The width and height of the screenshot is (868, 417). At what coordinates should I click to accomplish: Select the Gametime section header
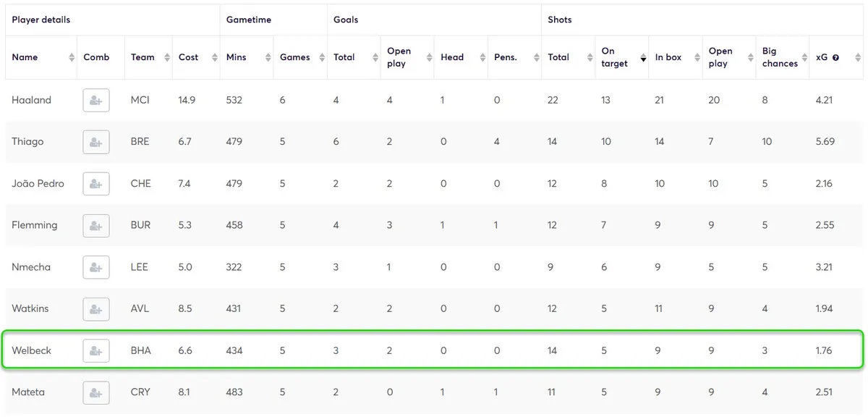pos(249,20)
